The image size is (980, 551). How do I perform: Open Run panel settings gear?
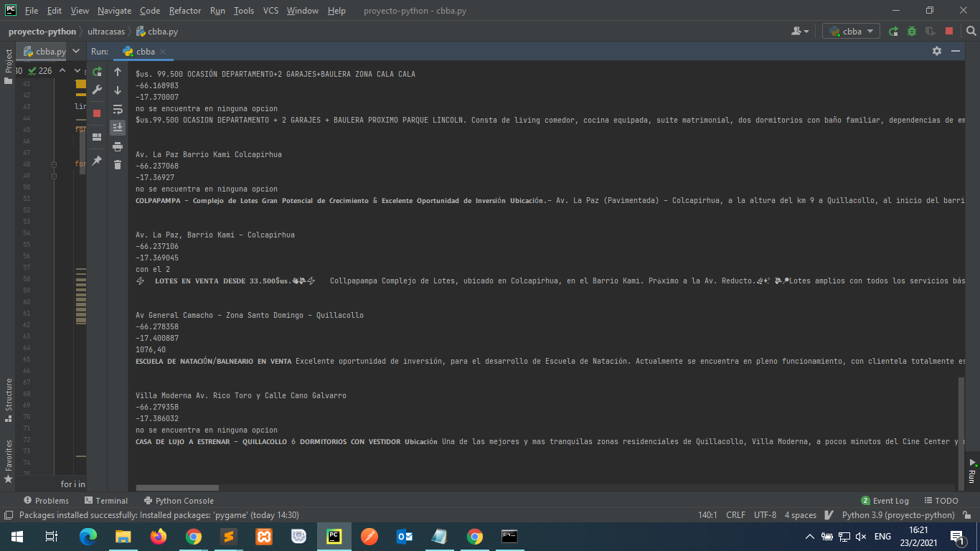[x=936, y=51]
